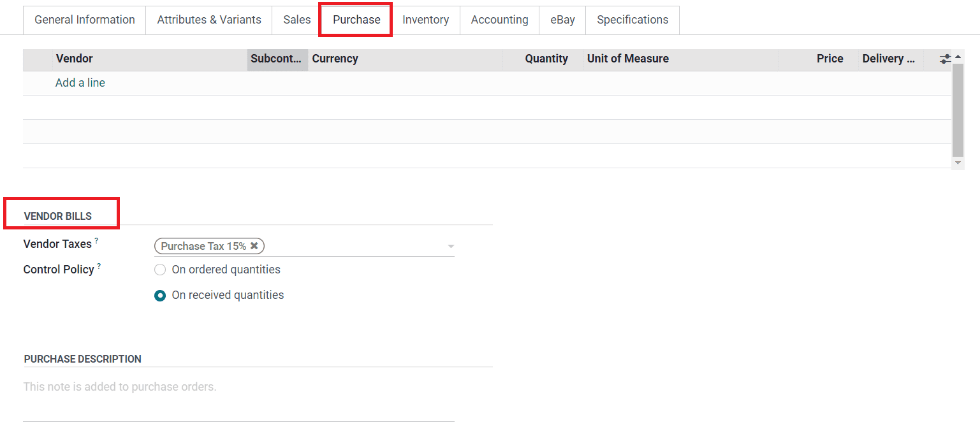Viewport: 980px width, 434px height.
Task: Click Add a line in vendor table
Action: [80, 83]
